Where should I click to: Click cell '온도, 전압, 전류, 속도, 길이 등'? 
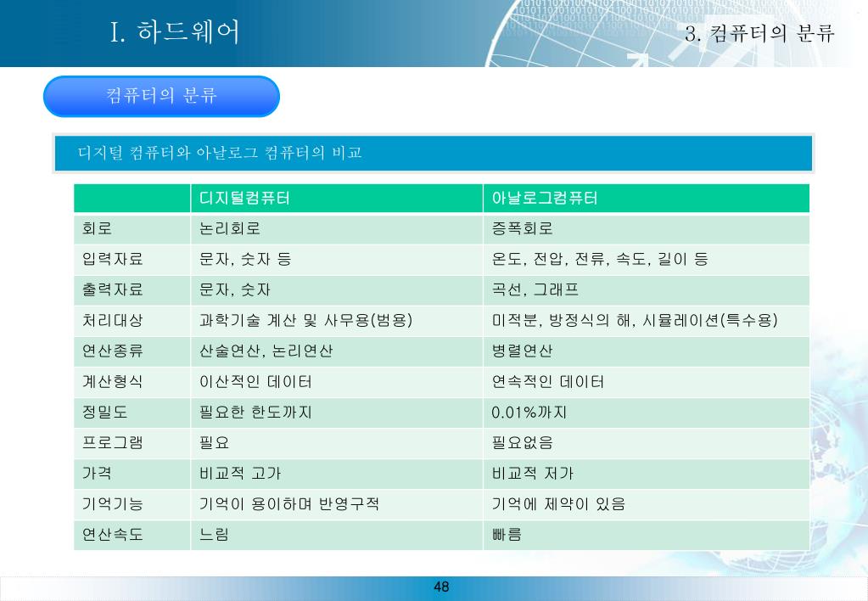pos(646,259)
